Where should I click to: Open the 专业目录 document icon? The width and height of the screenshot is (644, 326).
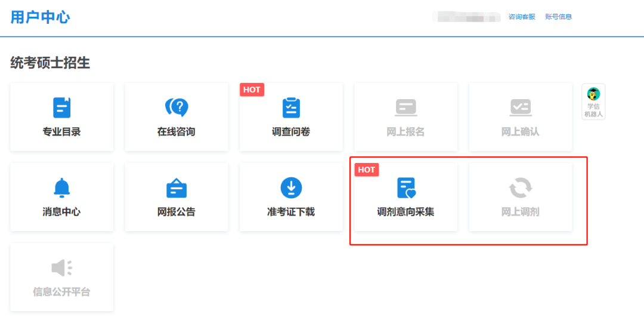(x=61, y=107)
